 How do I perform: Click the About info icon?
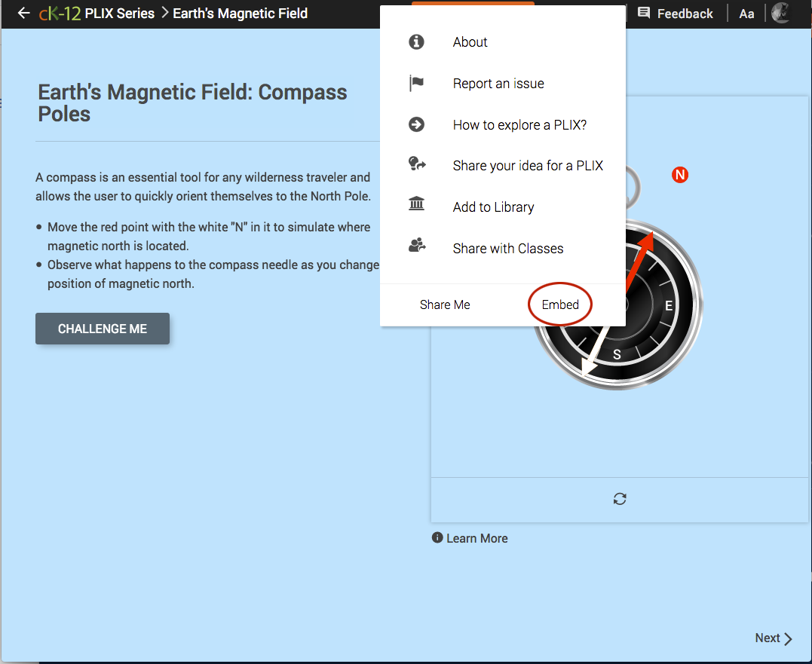coord(416,42)
